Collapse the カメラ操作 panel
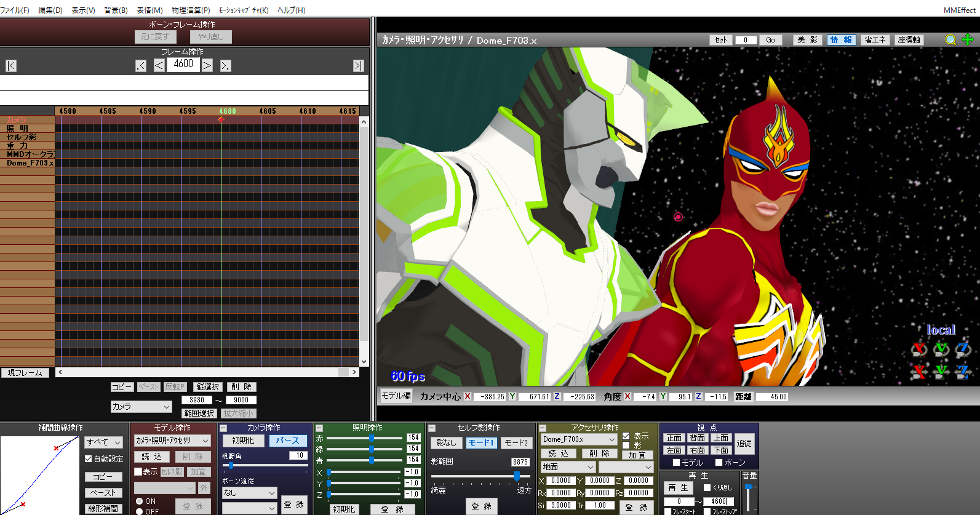 [x=223, y=428]
